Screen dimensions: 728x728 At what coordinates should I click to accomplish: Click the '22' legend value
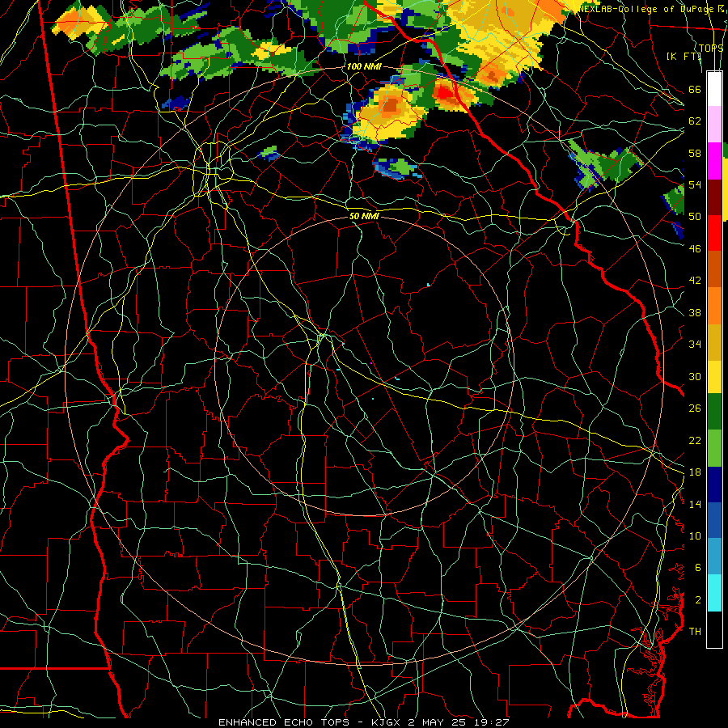point(695,440)
